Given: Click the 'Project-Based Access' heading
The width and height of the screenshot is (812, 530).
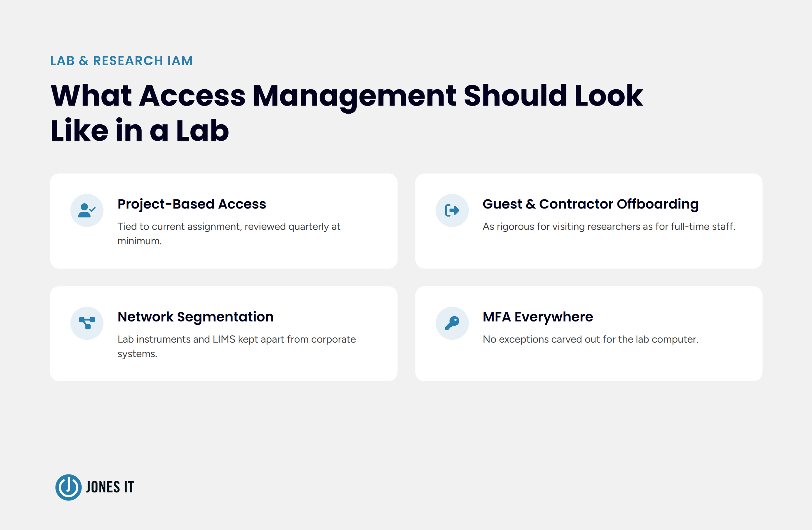Looking at the screenshot, I should tap(192, 204).
